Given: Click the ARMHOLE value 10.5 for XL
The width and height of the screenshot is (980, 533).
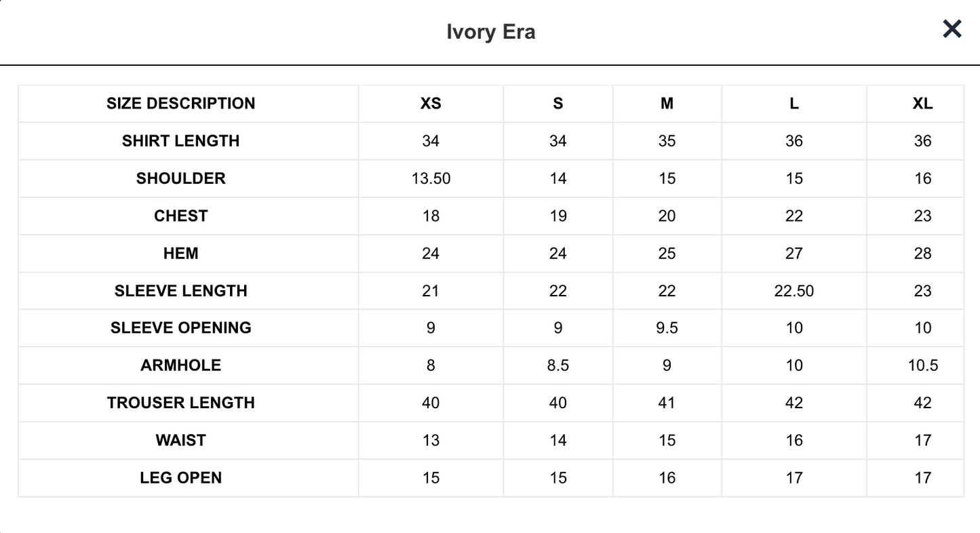Looking at the screenshot, I should click(x=922, y=366).
